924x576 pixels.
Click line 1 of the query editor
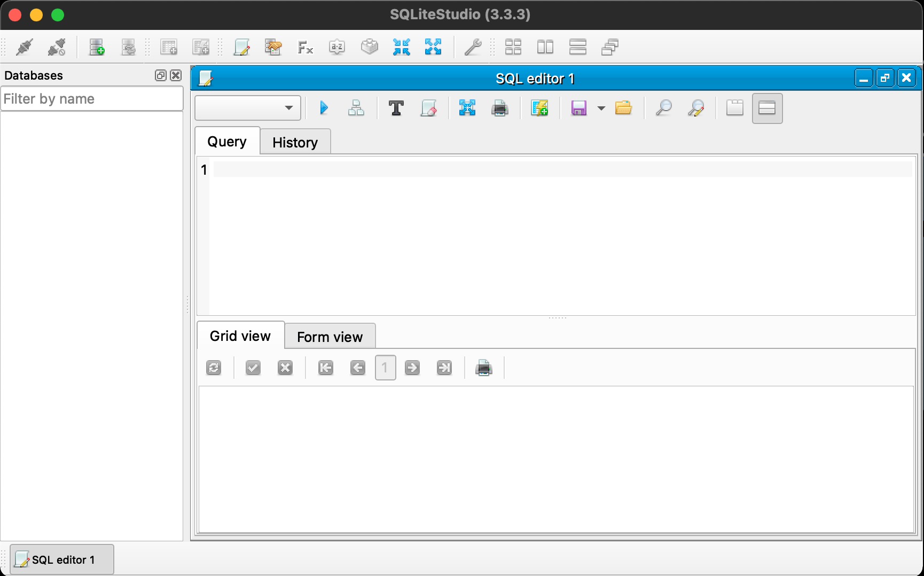tap(563, 169)
